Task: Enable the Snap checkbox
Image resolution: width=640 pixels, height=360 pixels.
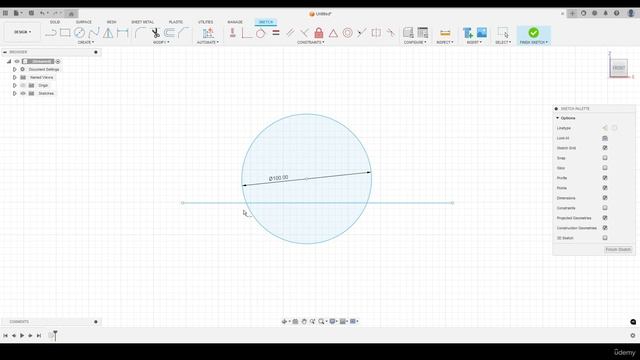Action: (605, 158)
